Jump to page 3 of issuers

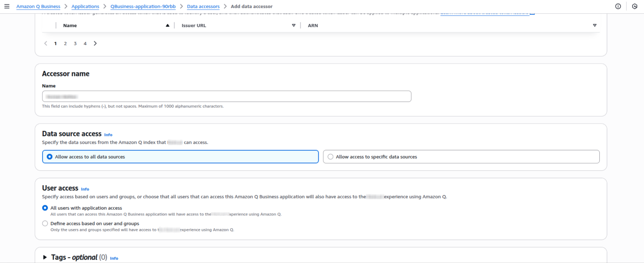pyautogui.click(x=75, y=43)
